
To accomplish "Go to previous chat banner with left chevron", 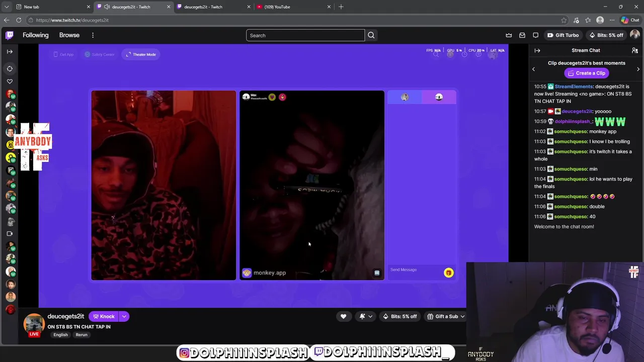I will coord(534,69).
